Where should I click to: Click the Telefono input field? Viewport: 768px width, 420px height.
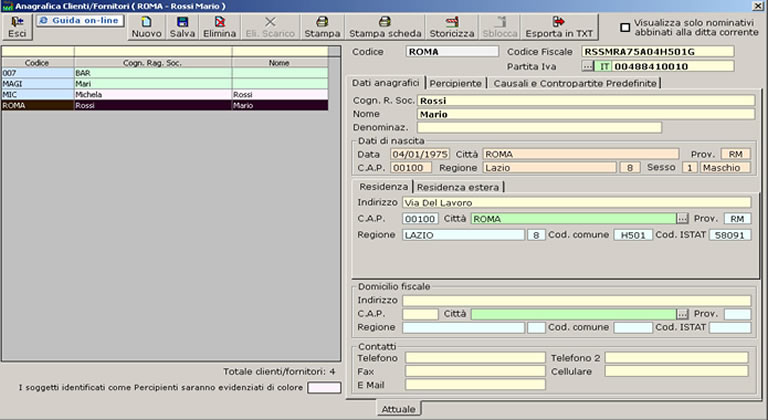click(474, 357)
